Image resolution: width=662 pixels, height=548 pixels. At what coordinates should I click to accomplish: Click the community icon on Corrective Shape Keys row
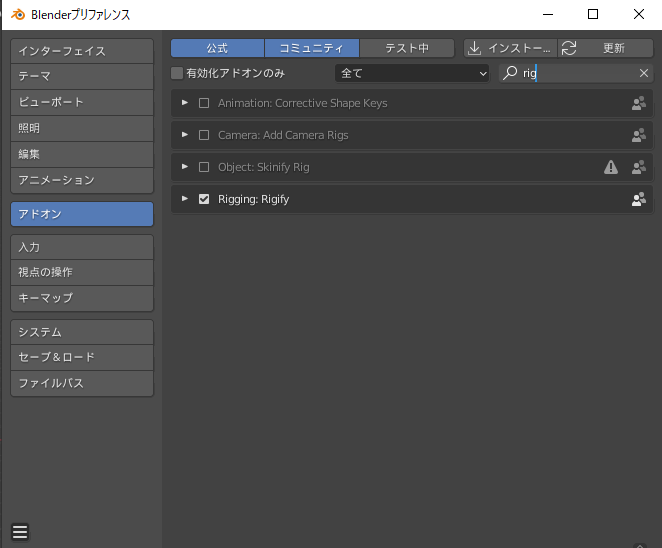click(638, 103)
